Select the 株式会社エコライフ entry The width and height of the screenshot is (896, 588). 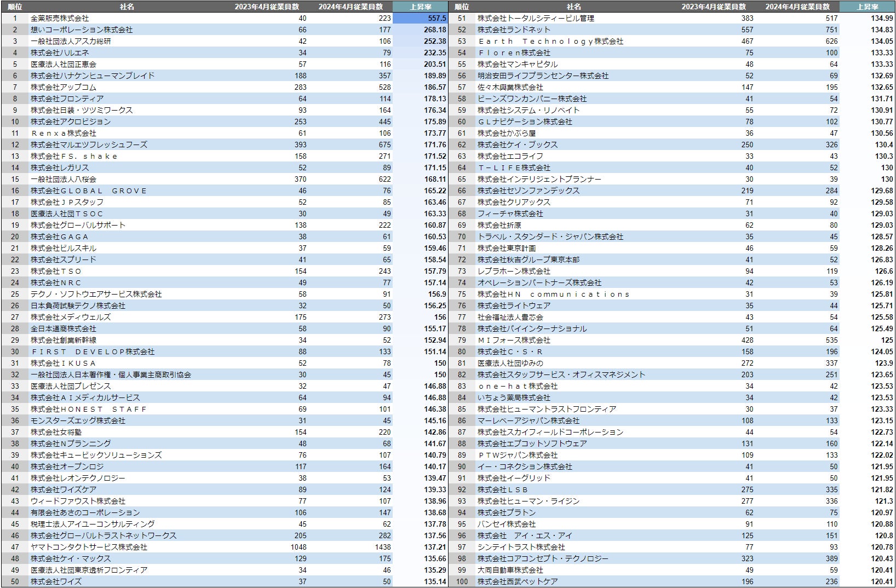coord(510,156)
